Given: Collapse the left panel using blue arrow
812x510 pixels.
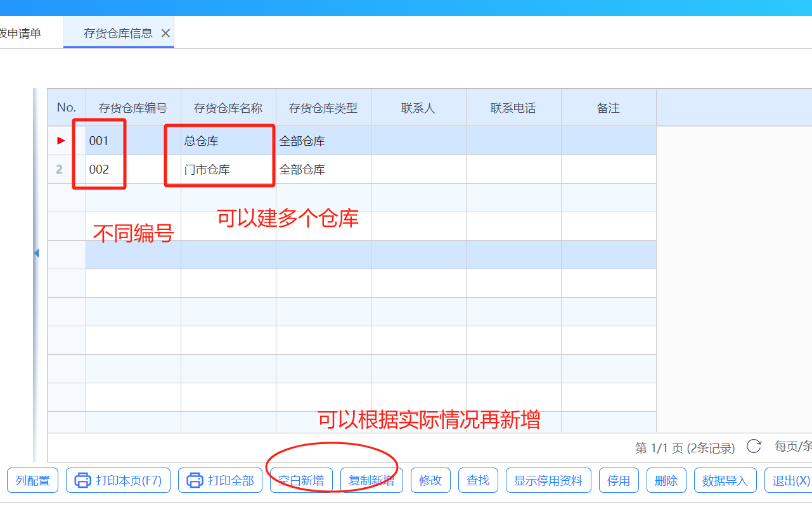Looking at the screenshot, I should tap(36, 253).
